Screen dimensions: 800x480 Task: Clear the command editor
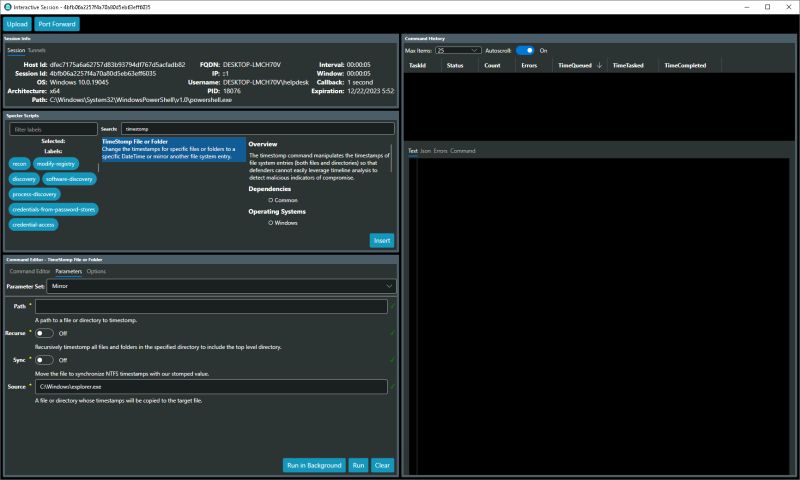click(x=382, y=465)
